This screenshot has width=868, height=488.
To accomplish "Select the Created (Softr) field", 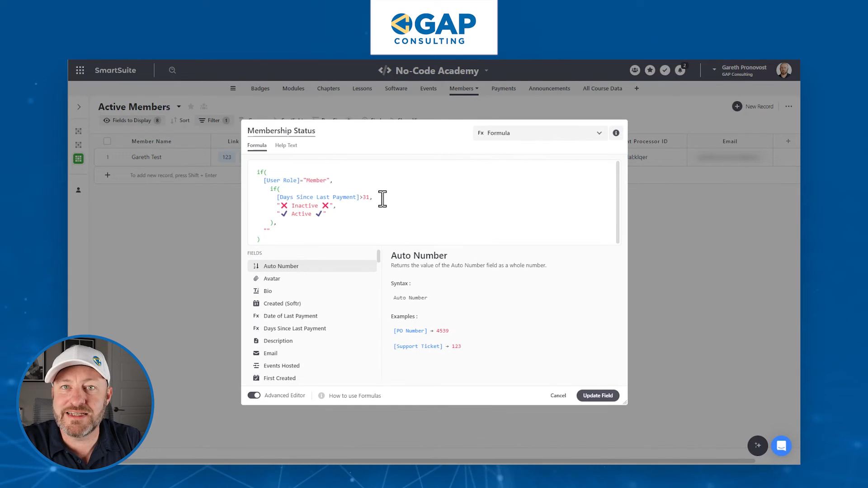I will pos(311,303).
